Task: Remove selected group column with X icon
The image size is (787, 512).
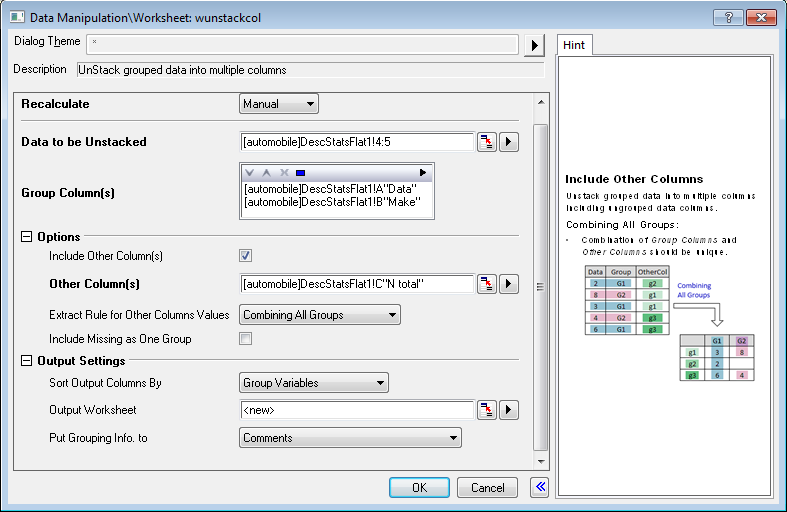Action: coord(284,173)
